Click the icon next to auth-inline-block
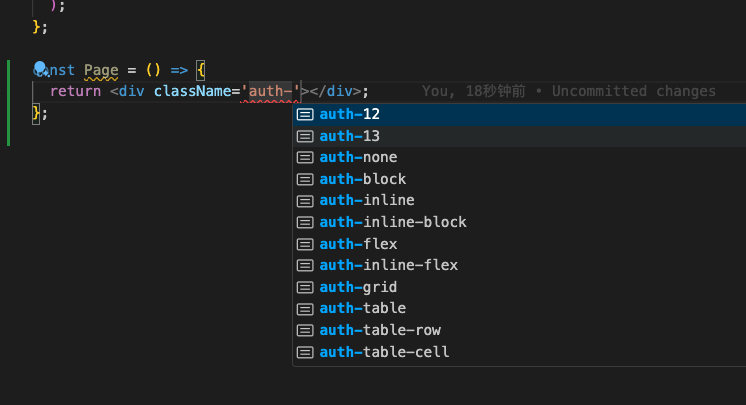This screenshot has height=405, width=746. pyautogui.click(x=305, y=222)
